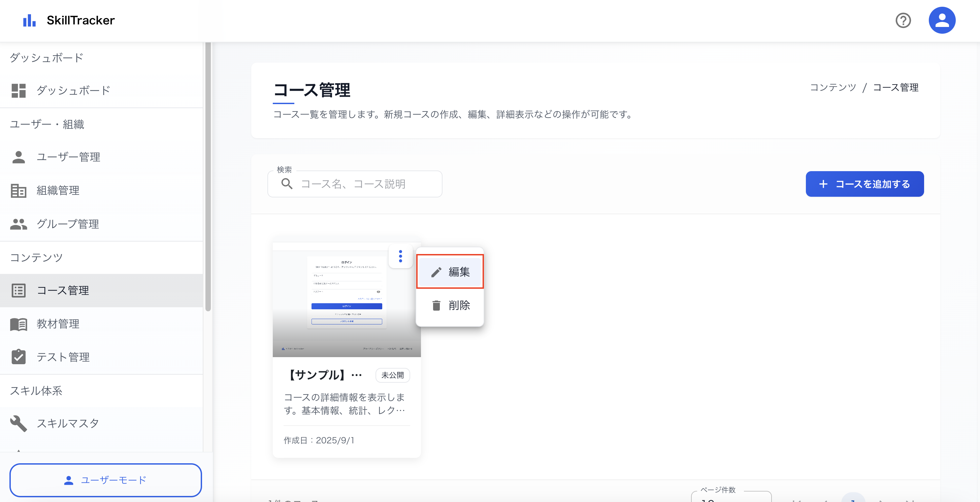Click the グループ管理 people icon
The image size is (980, 502).
[x=19, y=224]
